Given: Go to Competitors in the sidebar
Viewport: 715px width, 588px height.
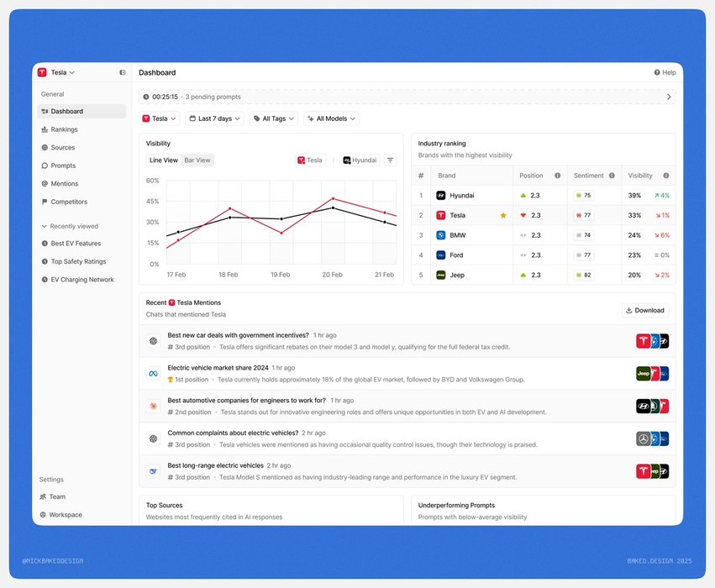Looking at the screenshot, I should [x=81, y=202].
